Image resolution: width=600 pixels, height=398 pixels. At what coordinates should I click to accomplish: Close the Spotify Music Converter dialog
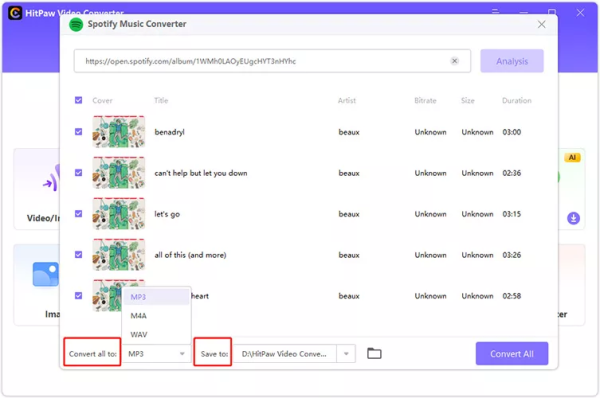click(x=541, y=24)
